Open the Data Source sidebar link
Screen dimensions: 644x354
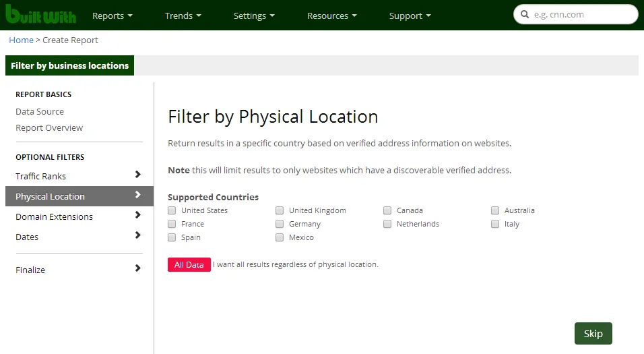[40, 112]
